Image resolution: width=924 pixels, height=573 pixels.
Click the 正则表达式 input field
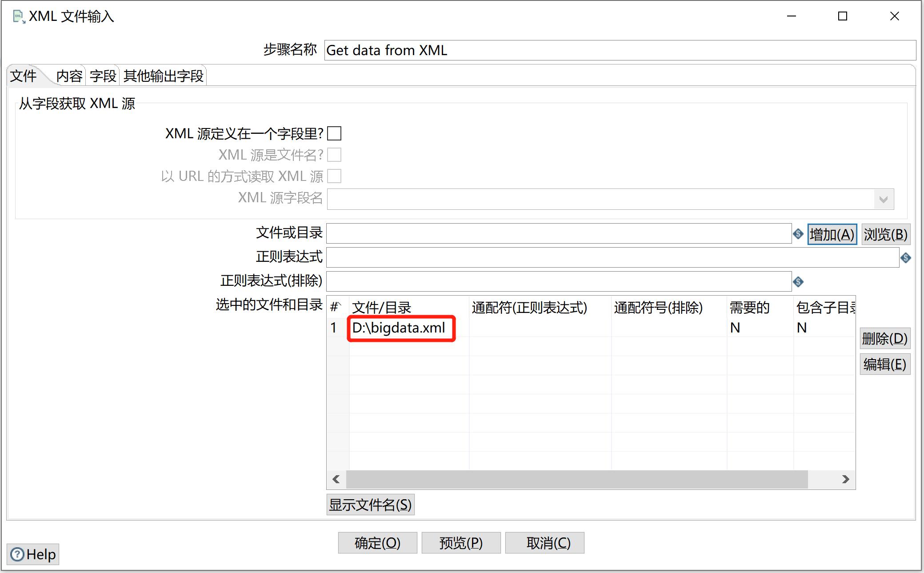click(612, 257)
